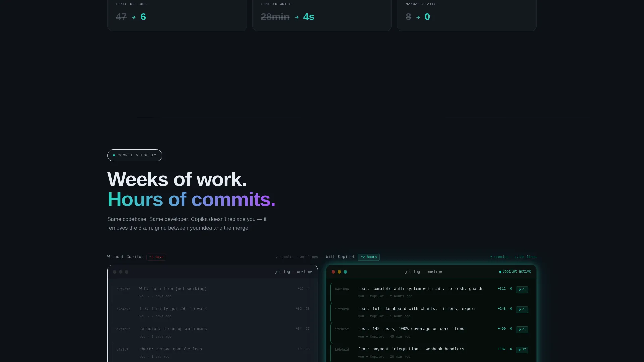Click 'git log --oneline' in Without Copilot terminal
The height and width of the screenshot is (362, 644).
(293, 272)
